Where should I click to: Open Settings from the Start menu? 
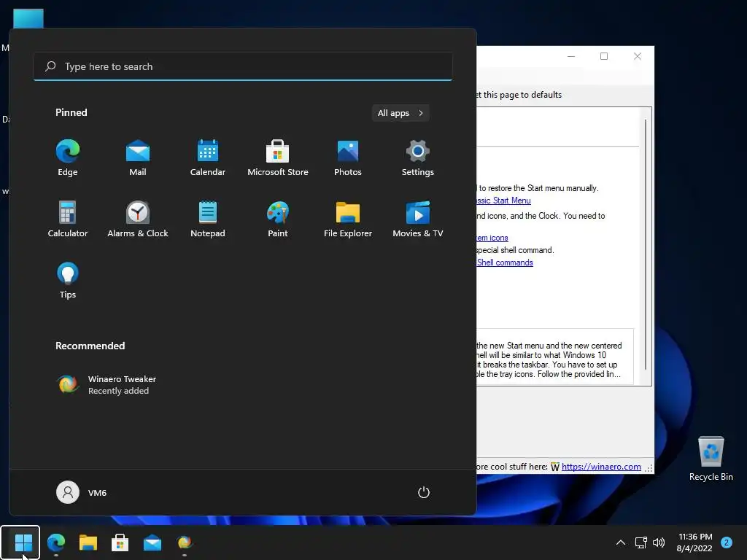[418, 158]
